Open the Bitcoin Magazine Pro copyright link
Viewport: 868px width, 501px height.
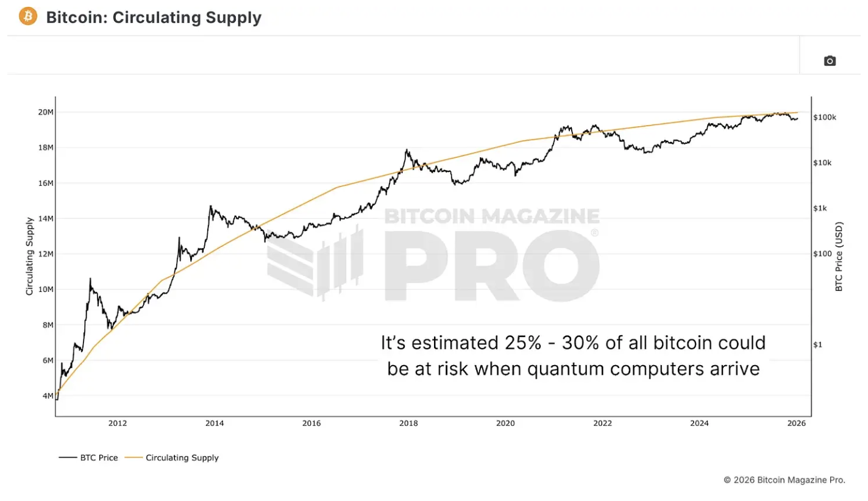[x=784, y=480]
